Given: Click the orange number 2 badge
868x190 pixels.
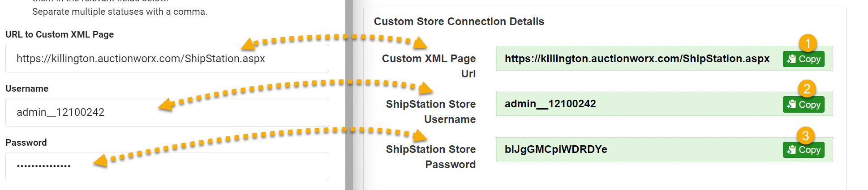Looking at the screenshot, I should [x=807, y=89].
